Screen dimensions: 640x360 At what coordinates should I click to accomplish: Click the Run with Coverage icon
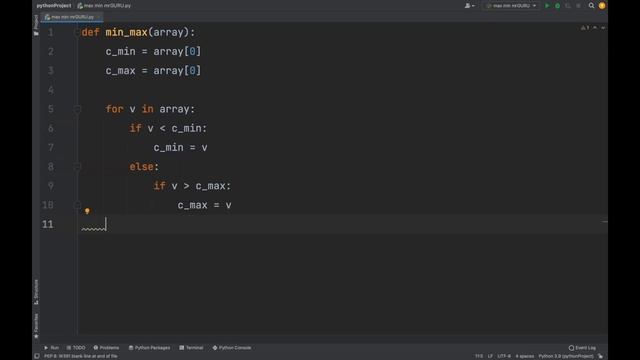(568, 6)
